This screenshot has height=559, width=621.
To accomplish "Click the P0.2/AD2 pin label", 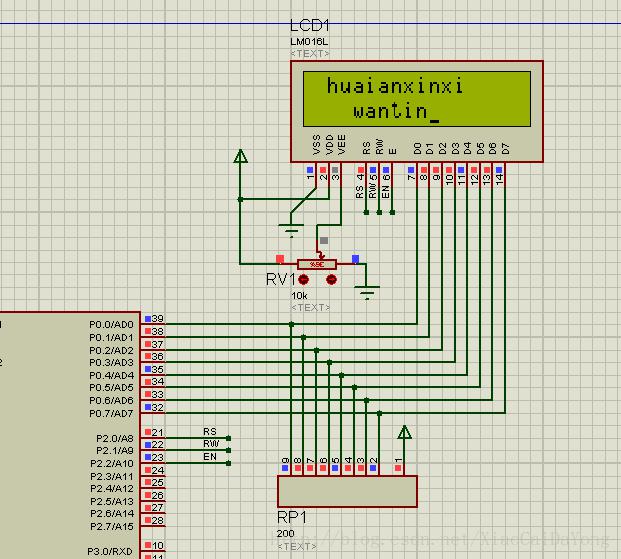I will pyautogui.click(x=111, y=351).
